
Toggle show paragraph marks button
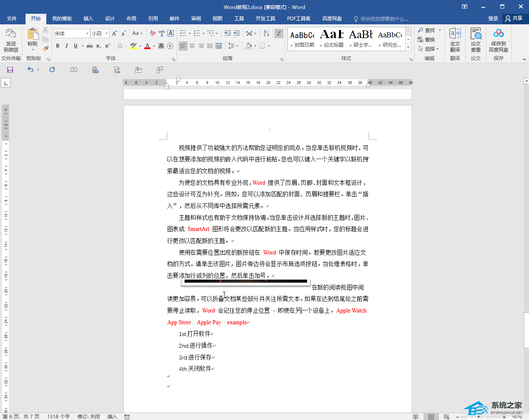279,34
